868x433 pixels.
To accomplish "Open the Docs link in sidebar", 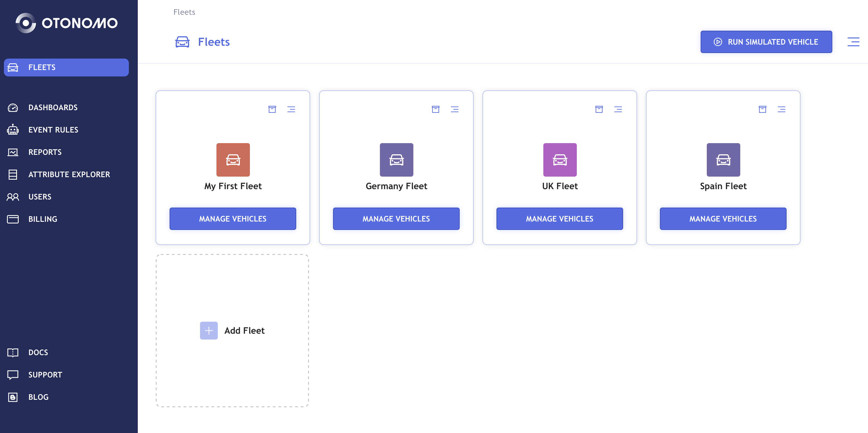I will [38, 352].
